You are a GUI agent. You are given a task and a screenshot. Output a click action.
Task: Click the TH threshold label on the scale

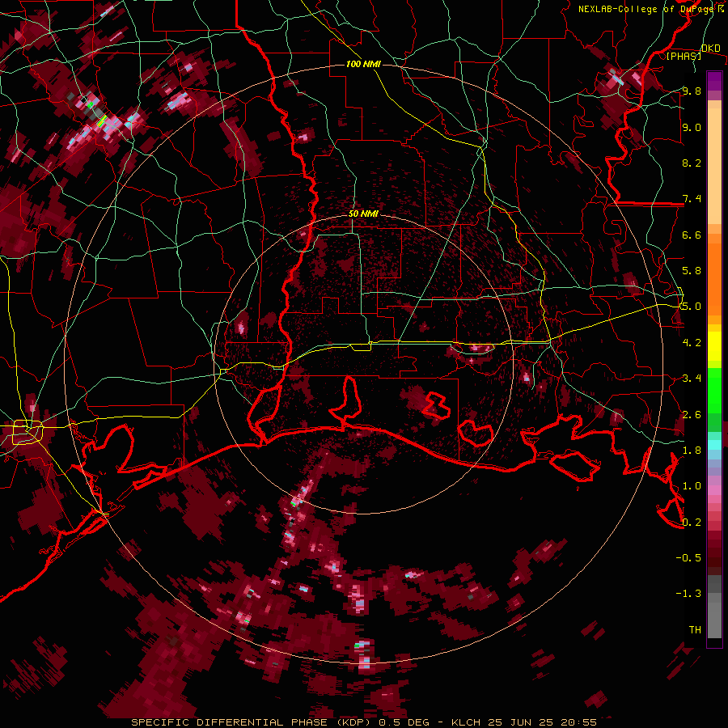coord(695,630)
